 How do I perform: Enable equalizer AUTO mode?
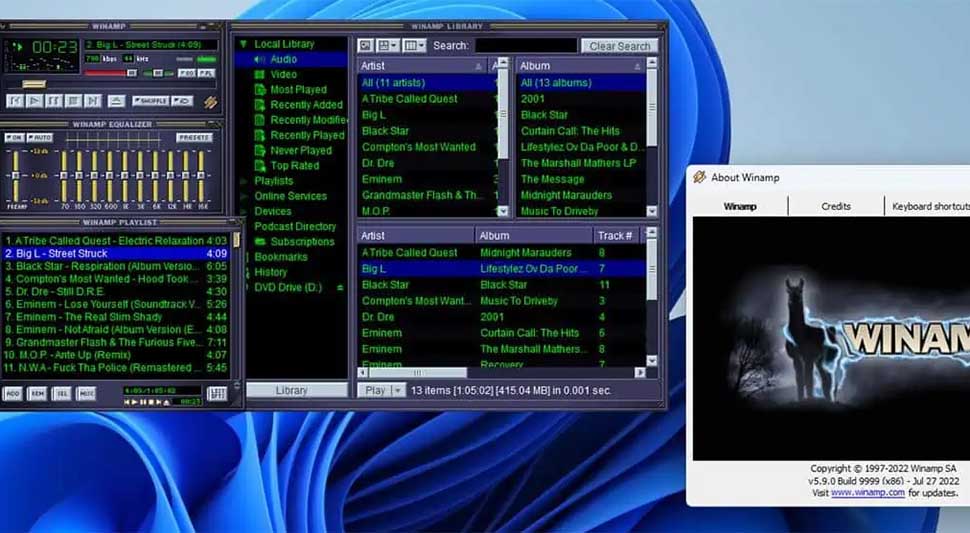(x=40, y=137)
